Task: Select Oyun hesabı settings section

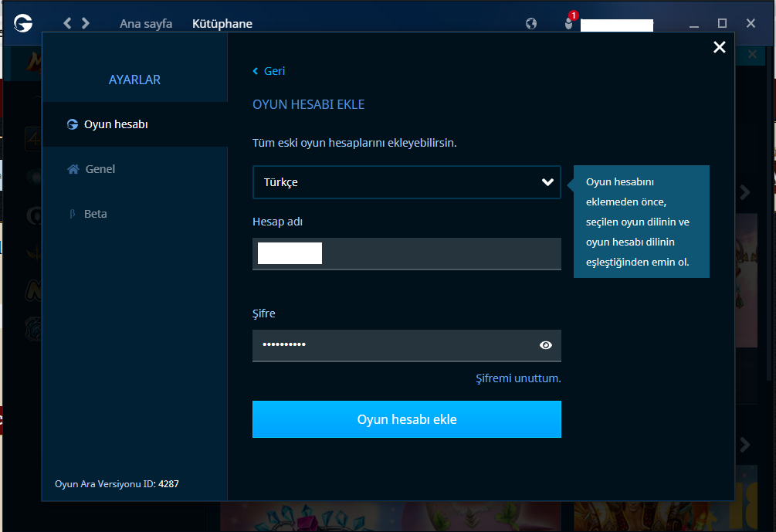Action: pyautogui.click(x=135, y=124)
